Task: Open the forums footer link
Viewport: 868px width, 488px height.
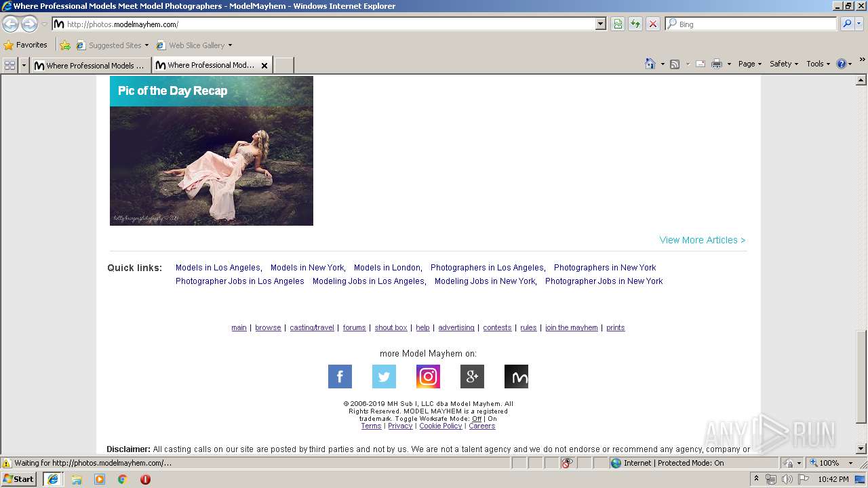Action: click(354, 327)
